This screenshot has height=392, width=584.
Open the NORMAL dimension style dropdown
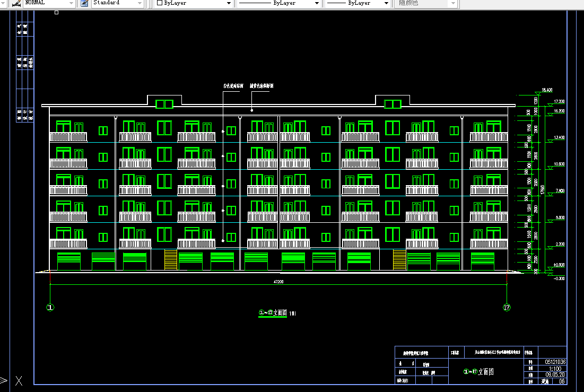[71, 3]
